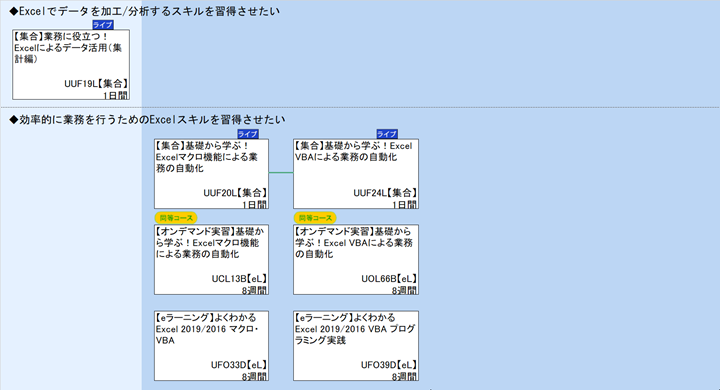
Task: Click the 8週間 duration in the UFO39D card
Action: coord(405,376)
